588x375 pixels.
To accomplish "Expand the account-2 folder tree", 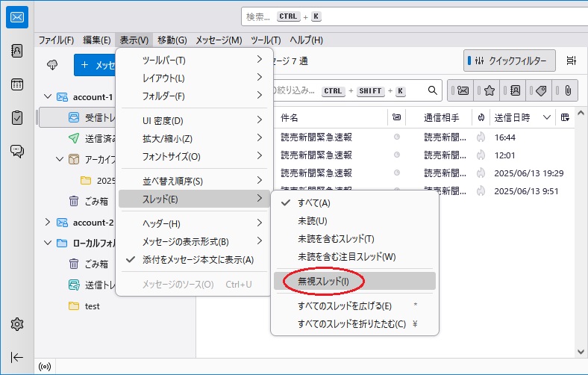I will (48, 222).
